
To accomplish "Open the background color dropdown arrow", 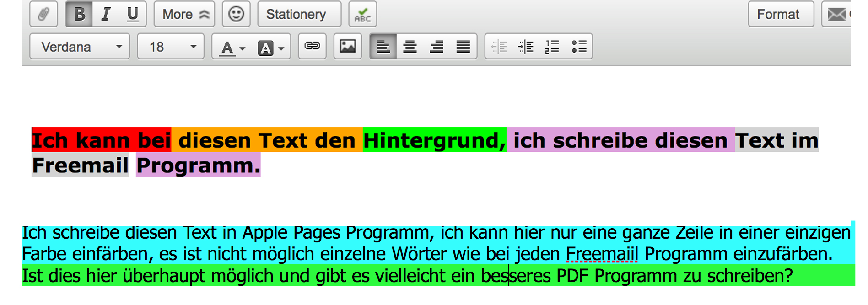I will (281, 48).
